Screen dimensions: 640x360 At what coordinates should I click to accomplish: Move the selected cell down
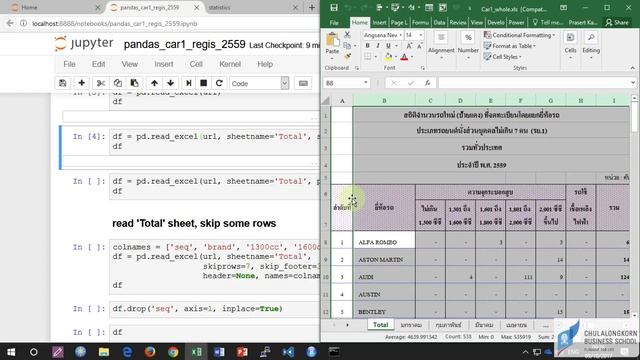click(171, 83)
